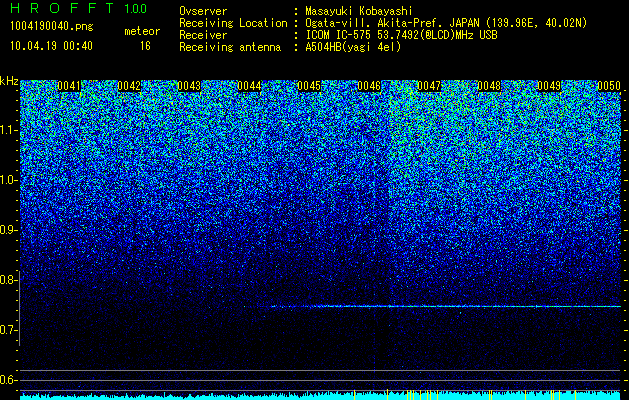
Task: Click the meteor count value 16
Action: (x=145, y=46)
